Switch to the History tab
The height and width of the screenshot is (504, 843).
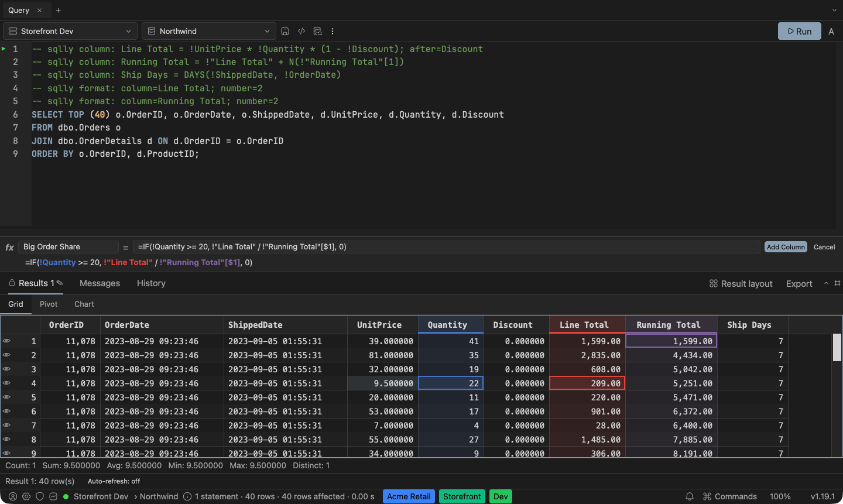point(151,283)
